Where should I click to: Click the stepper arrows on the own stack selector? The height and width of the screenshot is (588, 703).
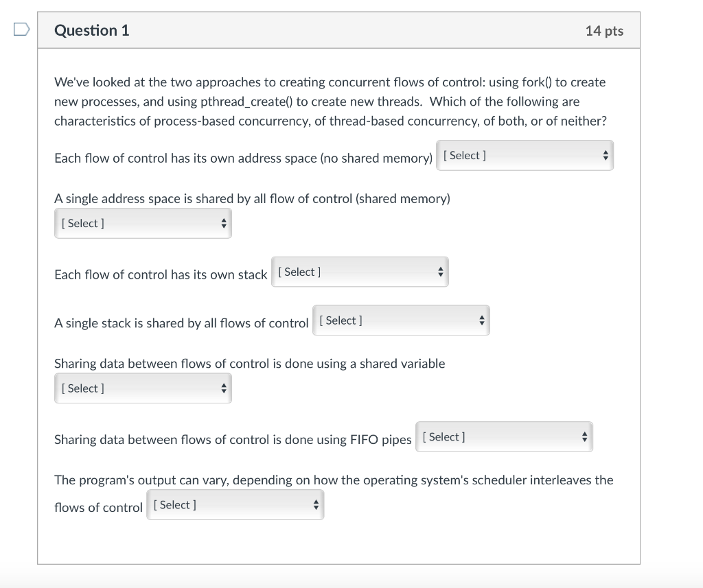(440, 272)
